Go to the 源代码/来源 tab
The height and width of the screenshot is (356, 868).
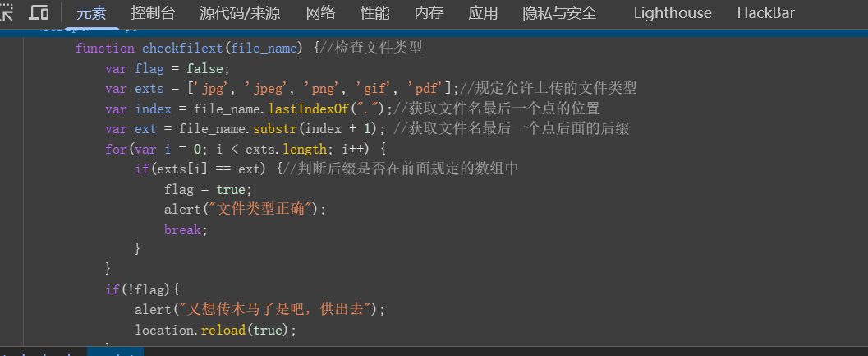(x=241, y=13)
